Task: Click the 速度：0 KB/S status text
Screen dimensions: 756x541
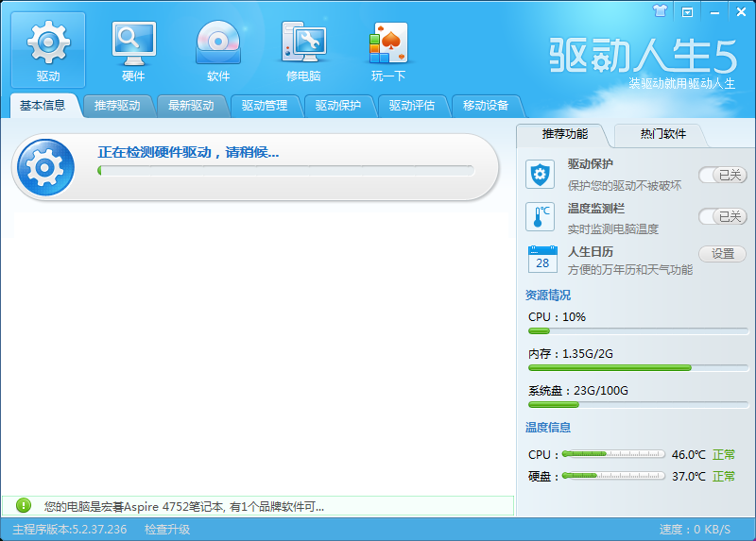Action: click(695, 530)
